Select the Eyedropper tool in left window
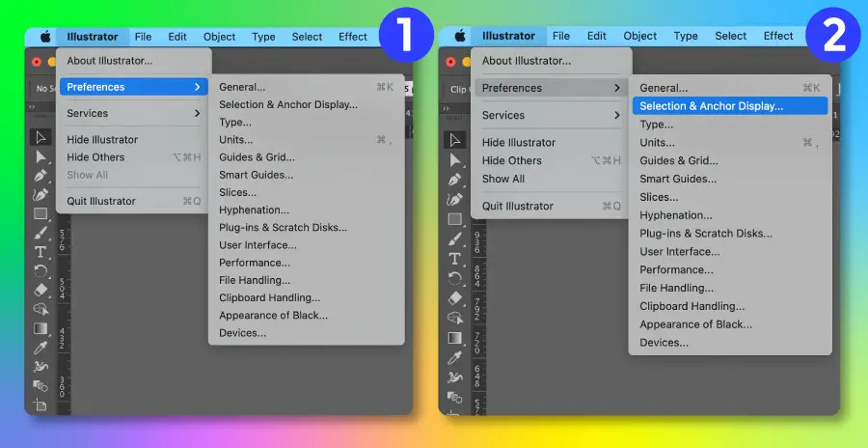The height and width of the screenshot is (448, 868). (x=41, y=348)
